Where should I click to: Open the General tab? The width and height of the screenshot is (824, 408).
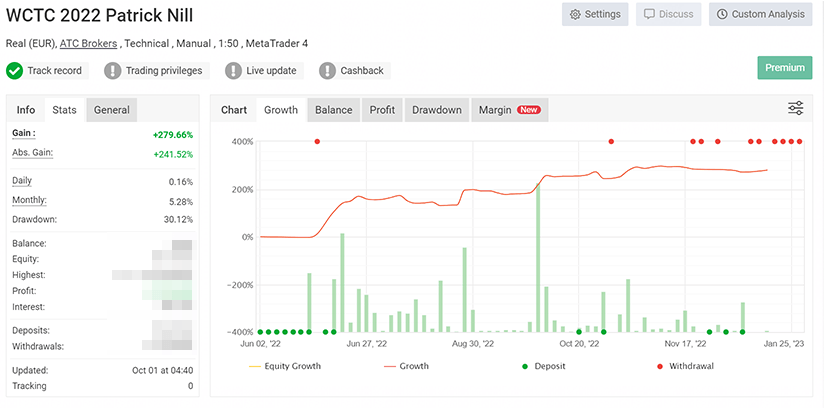point(112,110)
